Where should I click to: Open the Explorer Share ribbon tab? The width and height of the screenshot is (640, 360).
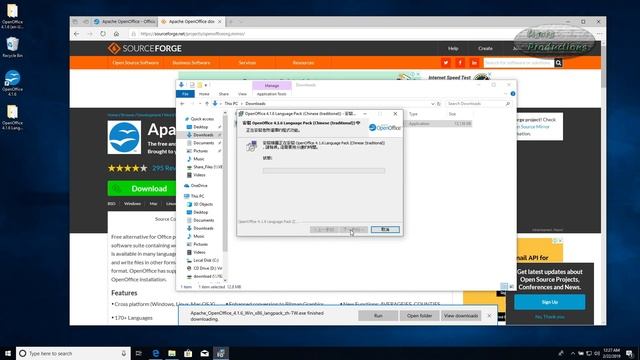click(x=224, y=94)
